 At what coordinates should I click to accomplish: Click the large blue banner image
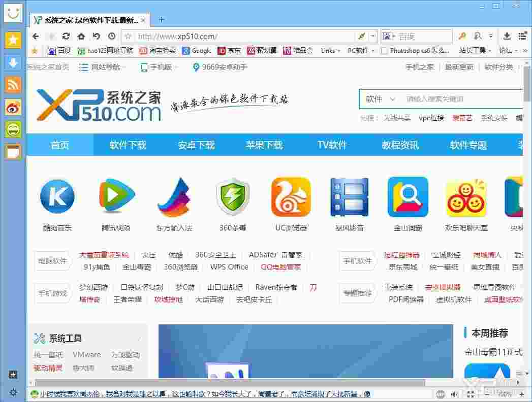click(x=306, y=351)
